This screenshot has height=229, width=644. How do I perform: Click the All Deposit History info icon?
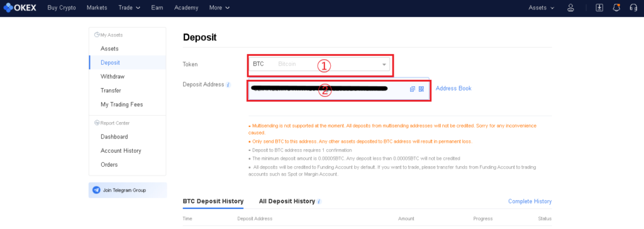pos(319,201)
